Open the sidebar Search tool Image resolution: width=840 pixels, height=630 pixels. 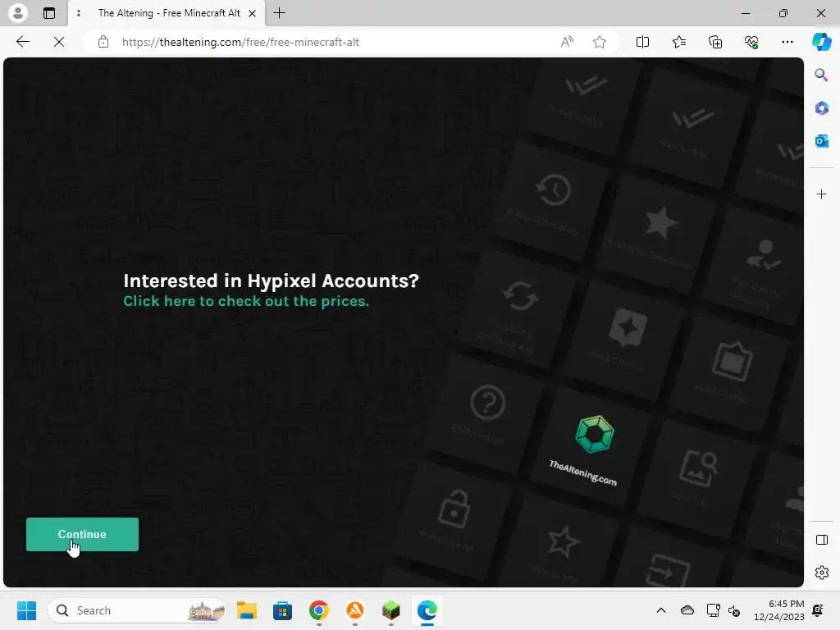click(821, 75)
